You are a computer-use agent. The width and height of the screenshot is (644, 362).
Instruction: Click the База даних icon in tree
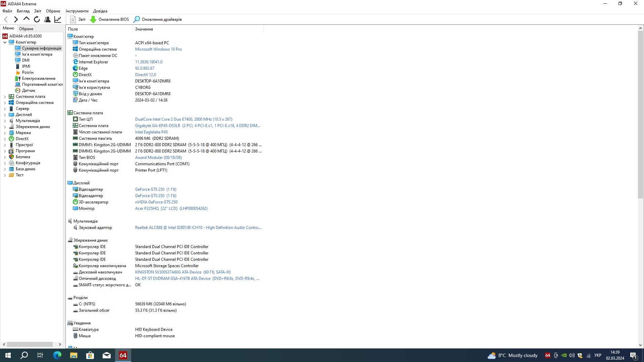coord(11,169)
